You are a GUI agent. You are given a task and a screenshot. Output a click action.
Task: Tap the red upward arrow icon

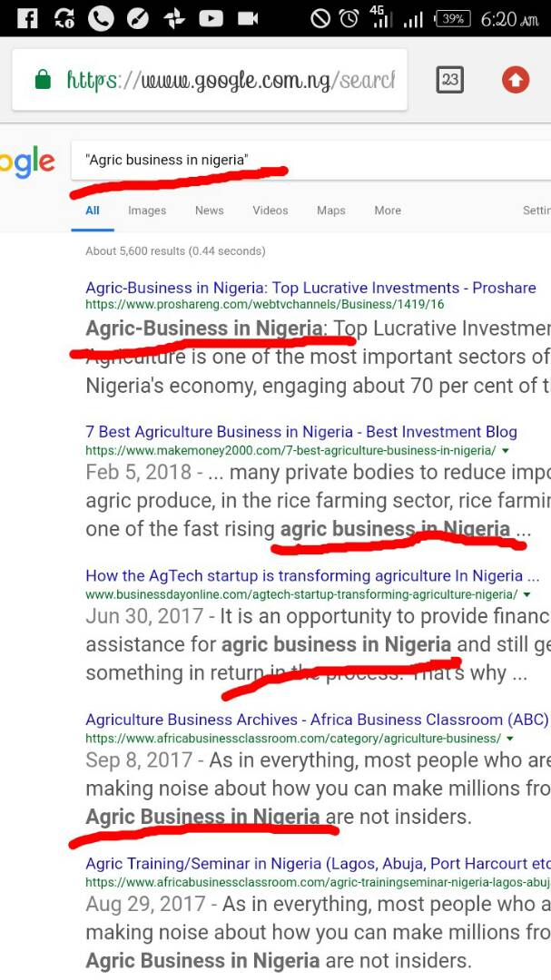(516, 79)
